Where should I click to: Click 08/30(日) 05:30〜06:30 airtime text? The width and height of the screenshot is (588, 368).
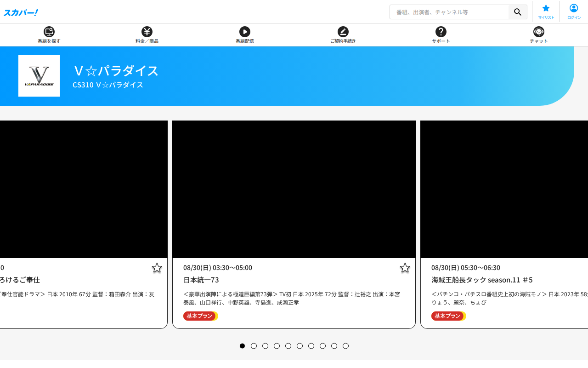coord(466,268)
